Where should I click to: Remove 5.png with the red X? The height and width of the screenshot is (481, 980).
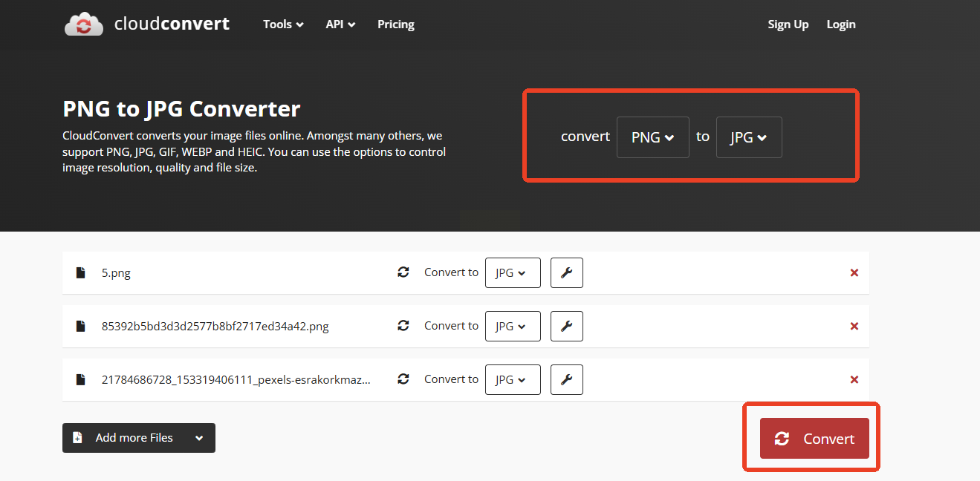point(854,272)
